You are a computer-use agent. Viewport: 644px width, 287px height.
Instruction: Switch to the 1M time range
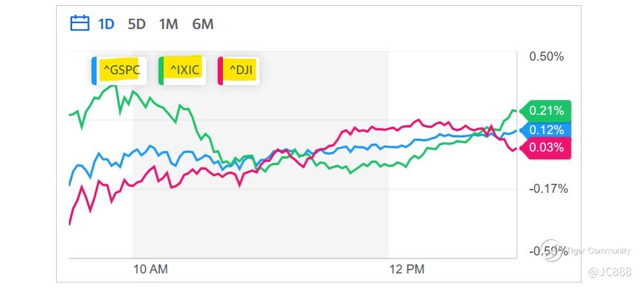[x=168, y=25]
